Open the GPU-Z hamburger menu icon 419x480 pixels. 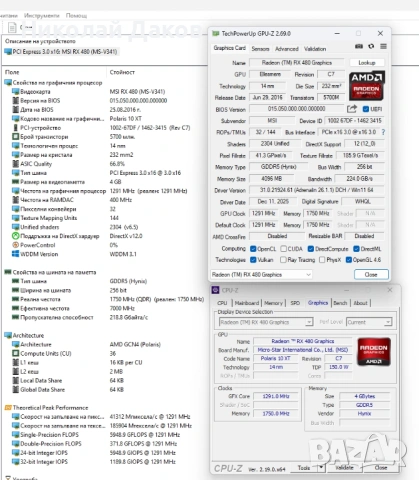point(383,46)
